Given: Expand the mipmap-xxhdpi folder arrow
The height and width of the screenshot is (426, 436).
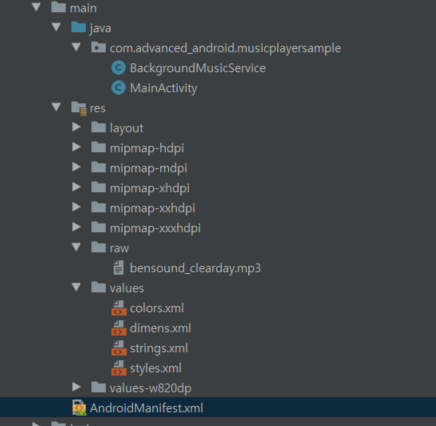Looking at the screenshot, I should pos(76,207).
